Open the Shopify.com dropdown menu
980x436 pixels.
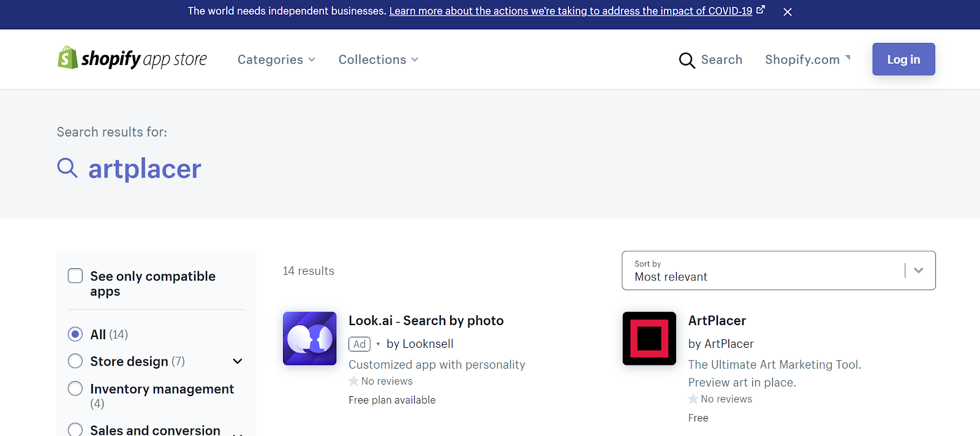[808, 59]
